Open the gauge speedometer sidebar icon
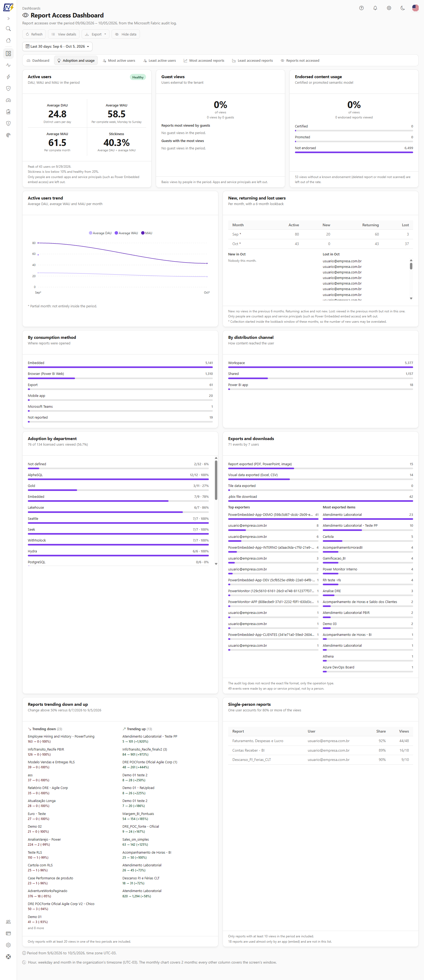The image size is (424, 980). [8, 100]
